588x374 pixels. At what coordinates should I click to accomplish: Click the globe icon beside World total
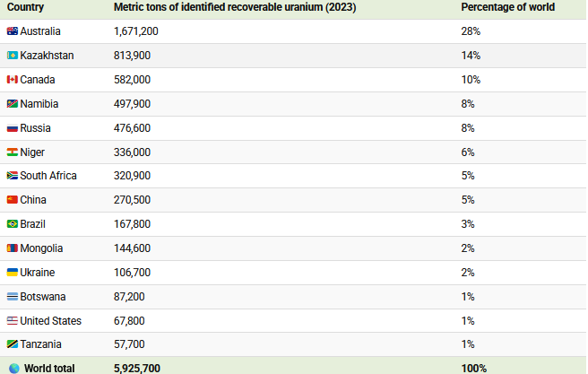tap(14, 369)
